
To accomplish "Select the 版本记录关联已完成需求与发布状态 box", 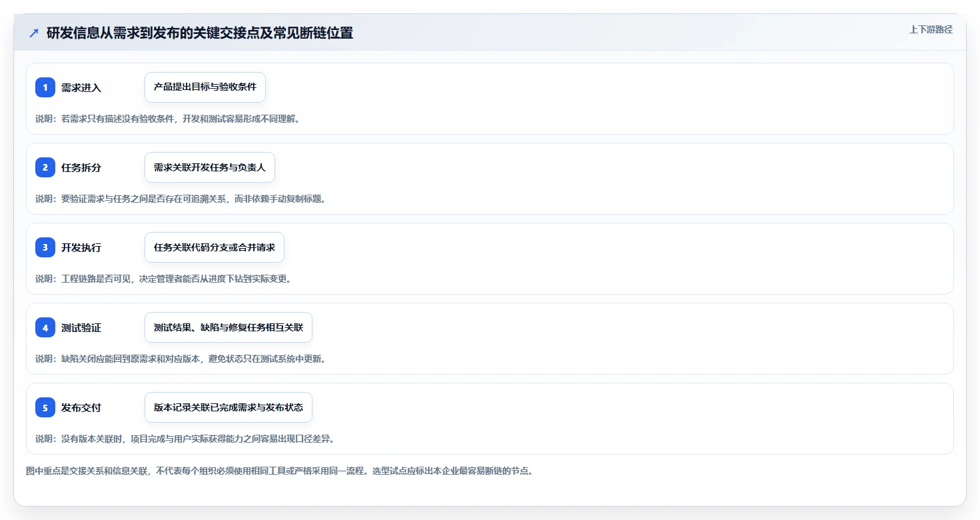I will [x=229, y=407].
